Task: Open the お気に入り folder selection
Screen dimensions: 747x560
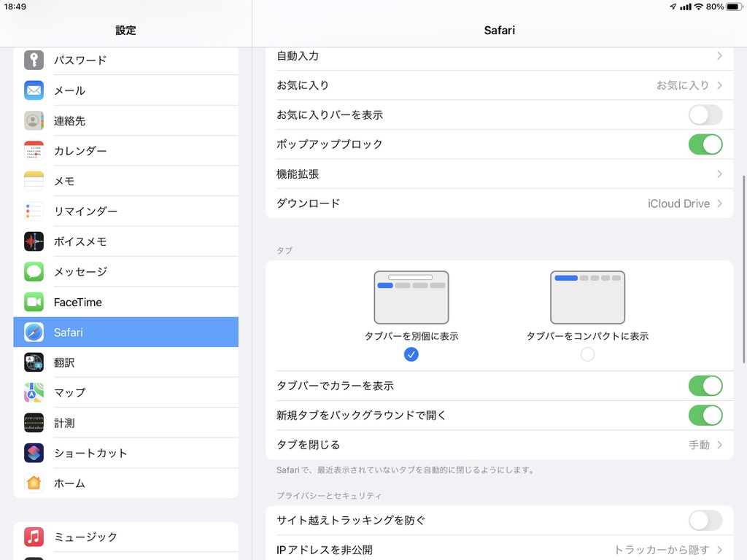Action: pos(500,85)
